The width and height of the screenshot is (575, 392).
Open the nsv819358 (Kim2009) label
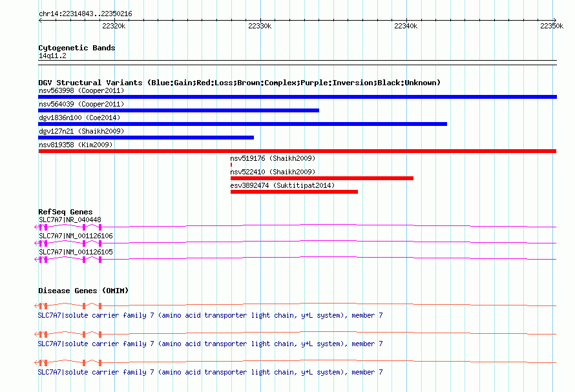tap(76, 145)
